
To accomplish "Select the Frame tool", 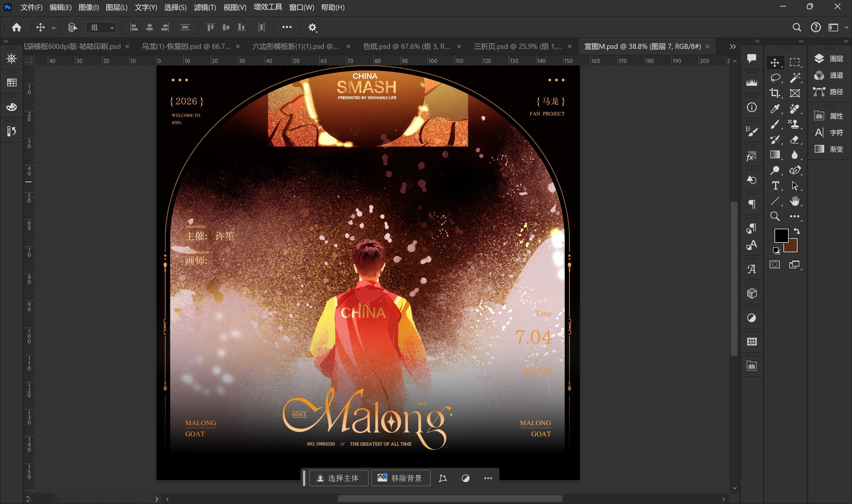I will click(794, 93).
